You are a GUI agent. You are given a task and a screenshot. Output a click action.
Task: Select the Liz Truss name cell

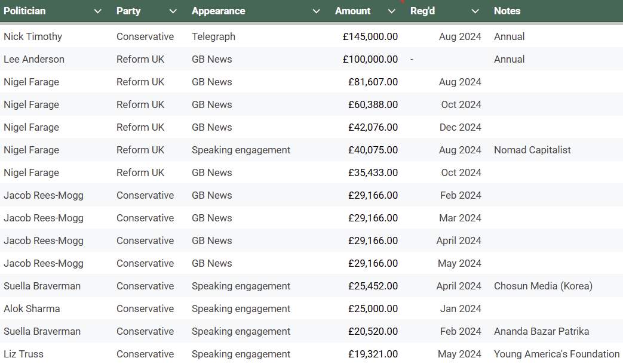point(23,354)
